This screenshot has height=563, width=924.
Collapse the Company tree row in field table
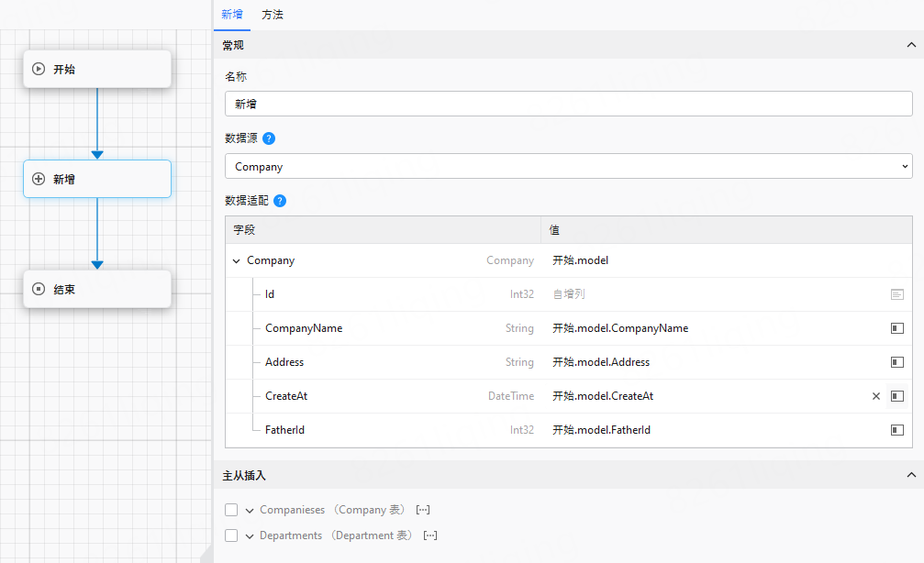(x=237, y=261)
